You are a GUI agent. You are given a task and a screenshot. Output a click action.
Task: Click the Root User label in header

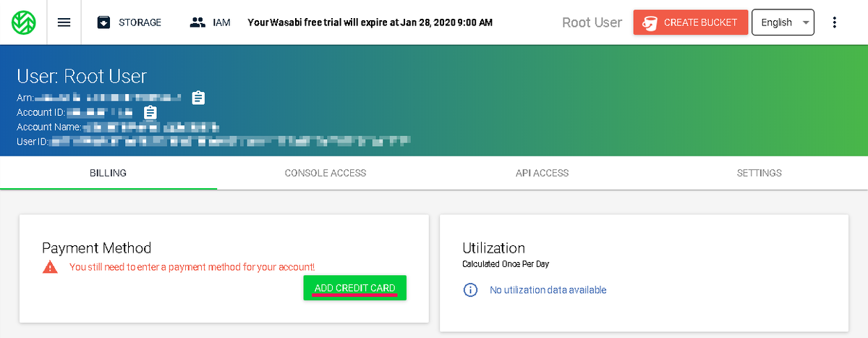592,22
